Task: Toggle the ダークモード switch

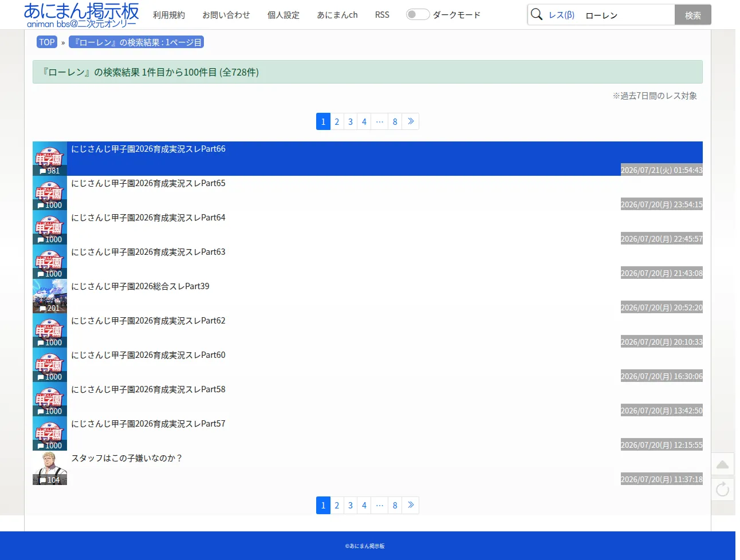Action: pos(418,14)
